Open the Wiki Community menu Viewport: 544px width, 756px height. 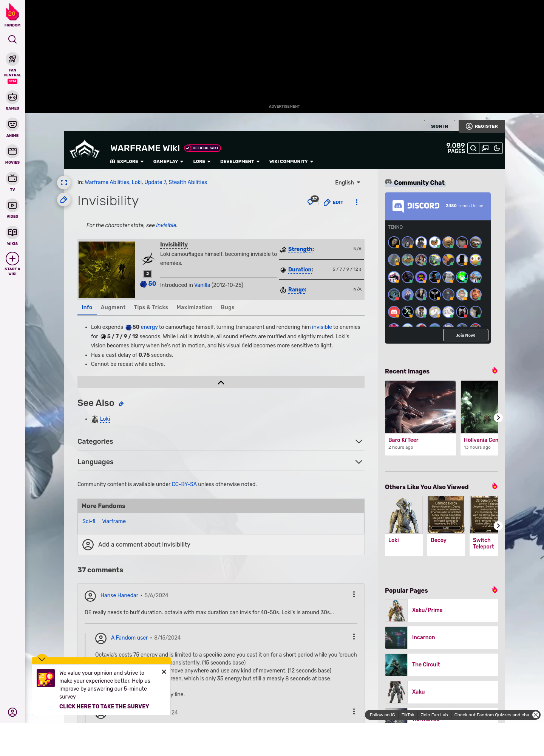291,161
